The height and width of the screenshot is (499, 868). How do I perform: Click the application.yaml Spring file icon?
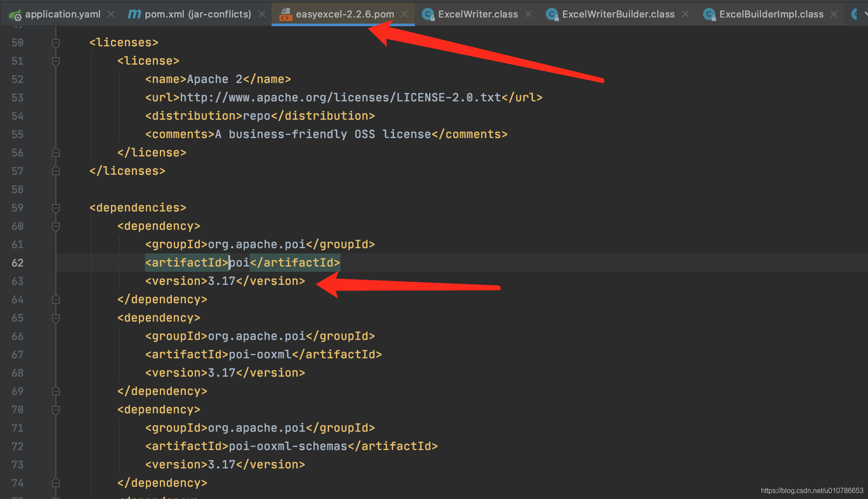click(x=15, y=15)
